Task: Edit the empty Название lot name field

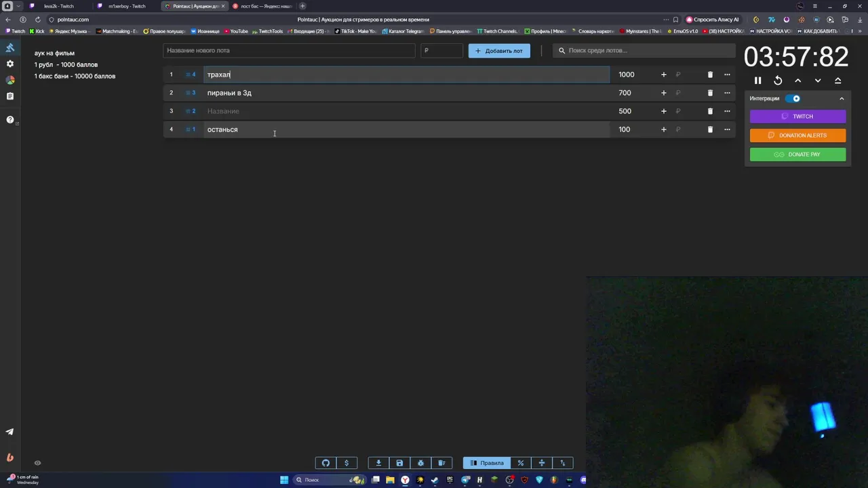Action: pyautogui.click(x=407, y=111)
